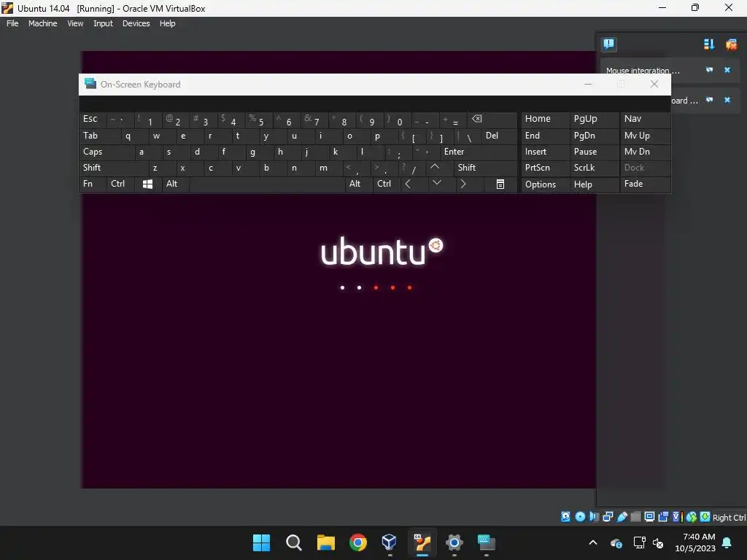This screenshot has height=560, width=747.
Task: Click the Windows logo key on keyboard
Action: pos(147,184)
